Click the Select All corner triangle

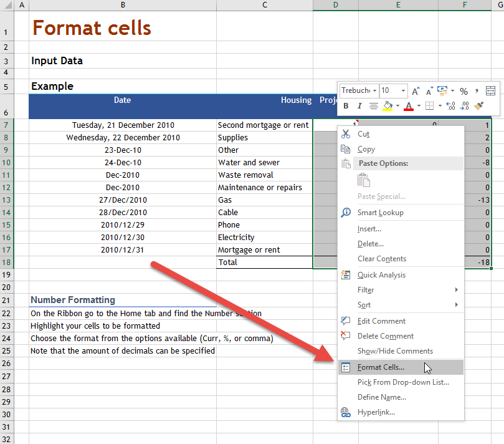click(7, 5)
